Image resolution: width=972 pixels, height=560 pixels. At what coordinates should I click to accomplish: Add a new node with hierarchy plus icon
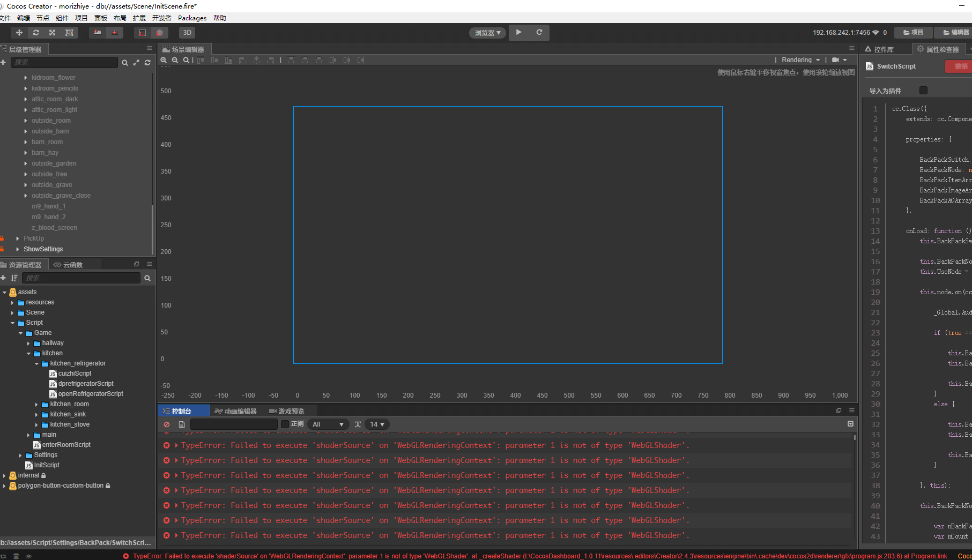click(x=3, y=63)
